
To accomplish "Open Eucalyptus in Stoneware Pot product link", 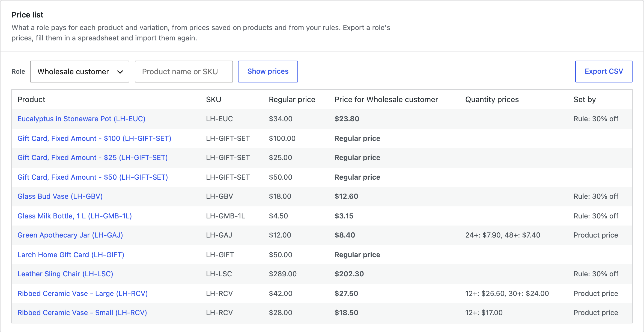I will point(81,119).
